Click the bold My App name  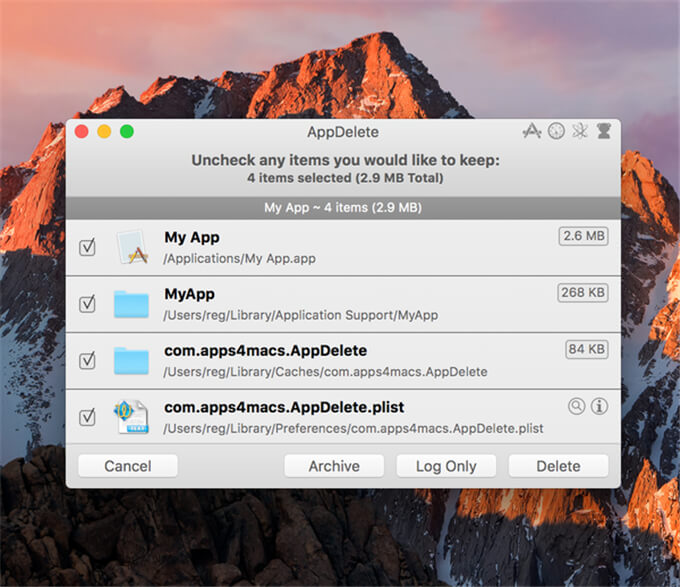pyautogui.click(x=192, y=238)
